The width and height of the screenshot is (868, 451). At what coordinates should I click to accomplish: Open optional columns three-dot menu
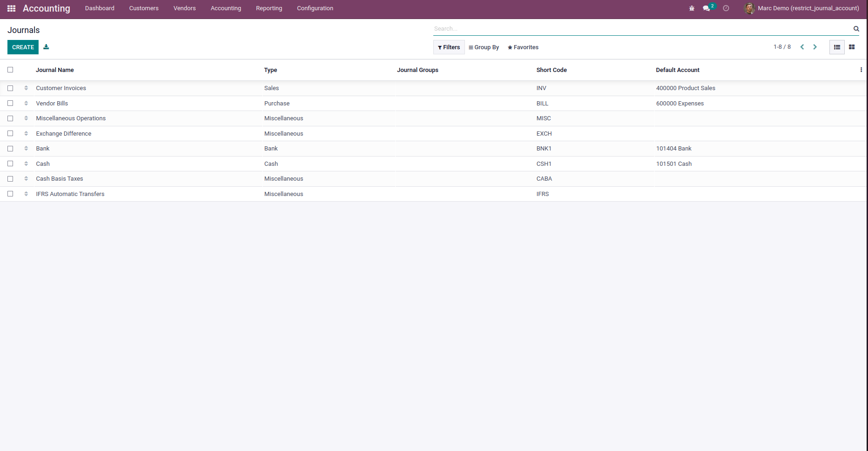(861, 70)
